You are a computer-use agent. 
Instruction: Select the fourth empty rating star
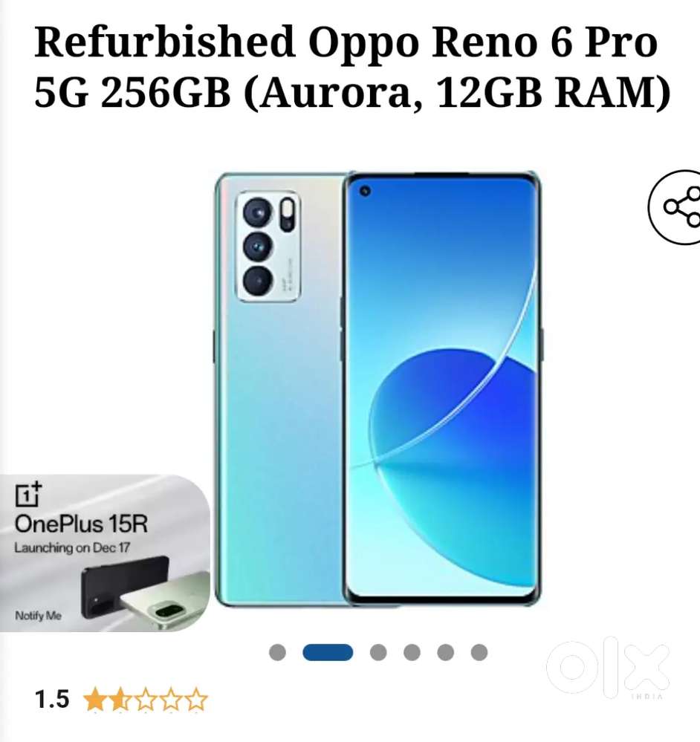171,700
